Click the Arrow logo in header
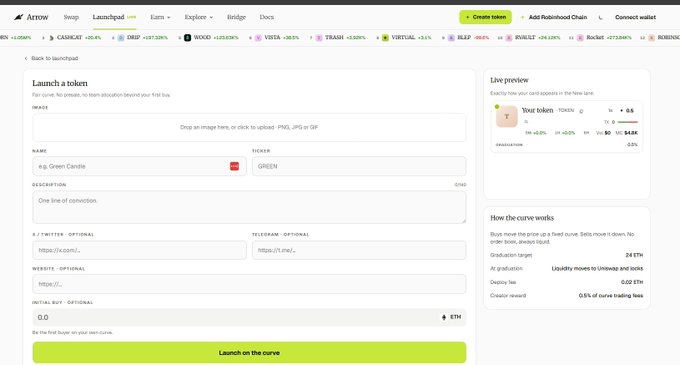The width and height of the screenshot is (680, 365). (x=31, y=17)
